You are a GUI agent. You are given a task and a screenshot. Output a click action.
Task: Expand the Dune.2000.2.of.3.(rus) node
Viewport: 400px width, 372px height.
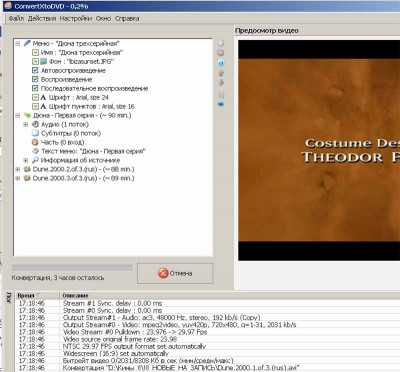pos(18,169)
